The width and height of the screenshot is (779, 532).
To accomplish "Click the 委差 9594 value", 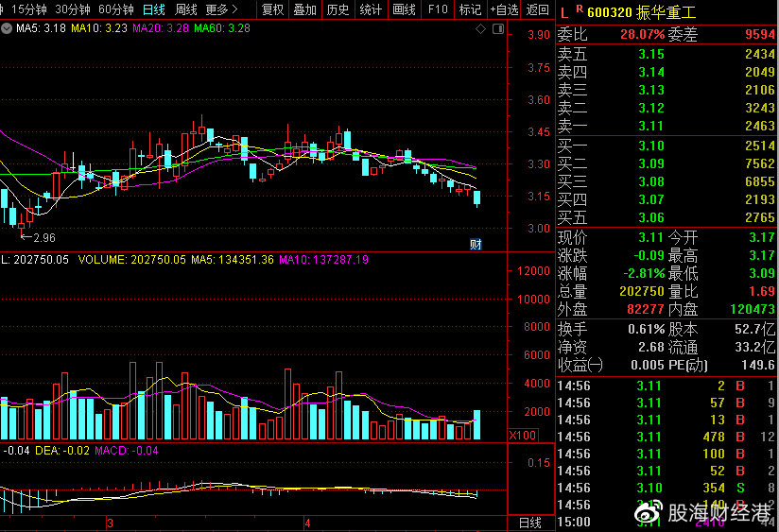I will pyautogui.click(x=760, y=34).
